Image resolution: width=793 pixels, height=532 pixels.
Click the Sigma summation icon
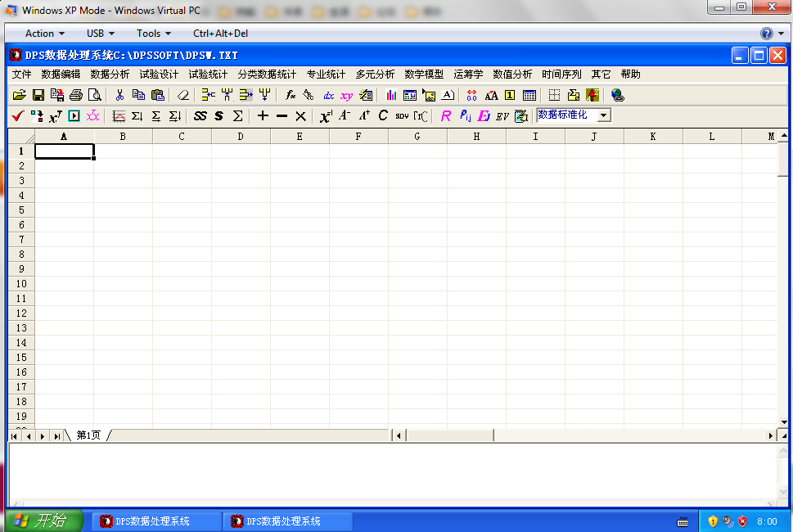click(x=237, y=115)
